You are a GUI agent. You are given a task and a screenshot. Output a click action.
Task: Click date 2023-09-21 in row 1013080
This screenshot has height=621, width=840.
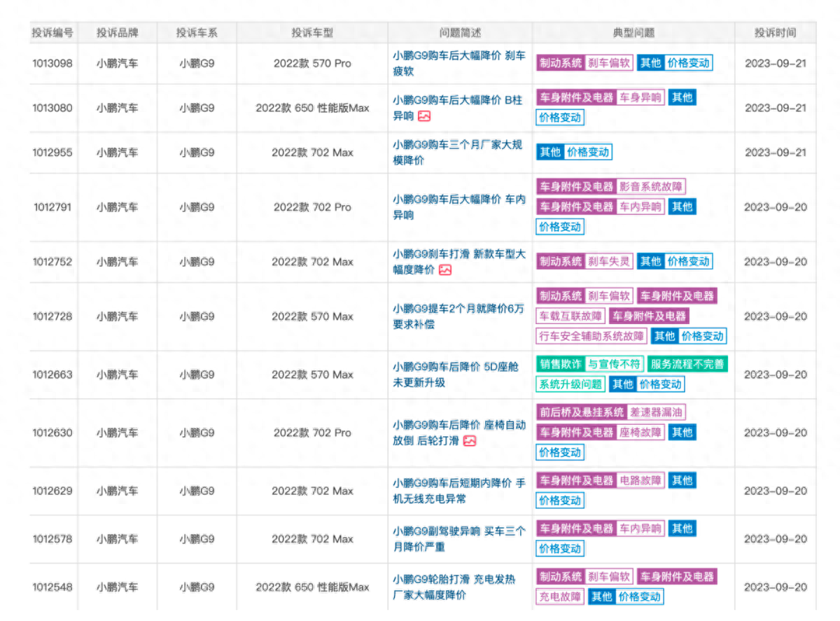[x=775, y=108]
